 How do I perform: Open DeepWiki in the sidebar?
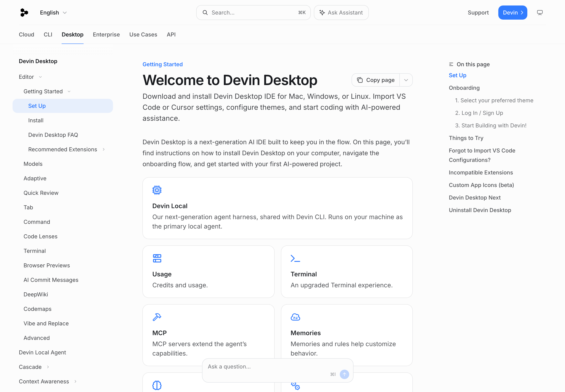click(x=36, y=294)
